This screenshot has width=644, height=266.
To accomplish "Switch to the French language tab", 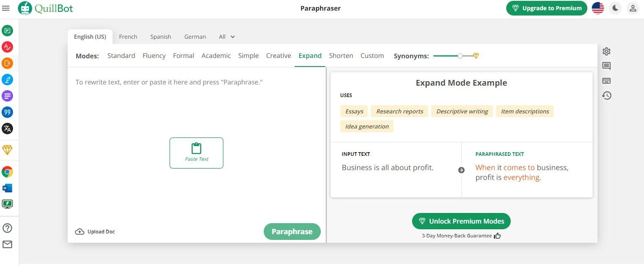I will click(128, 37).
